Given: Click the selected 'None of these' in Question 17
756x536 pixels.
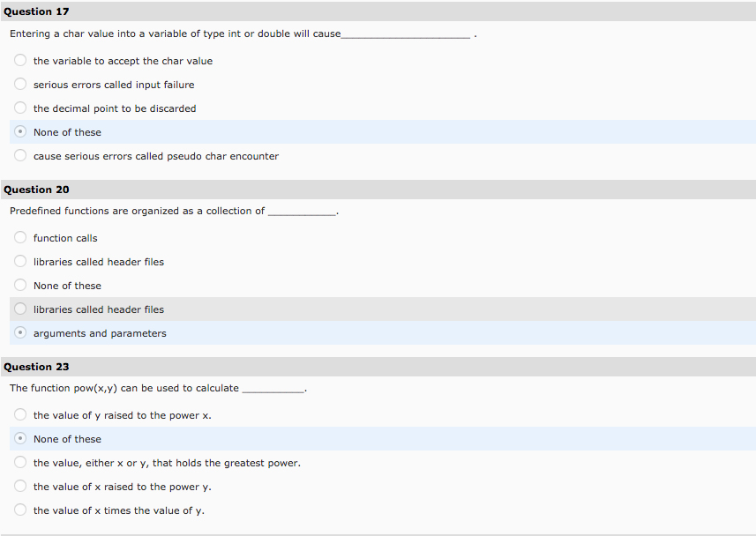Looking at the screenshot, I should point(19,131).
